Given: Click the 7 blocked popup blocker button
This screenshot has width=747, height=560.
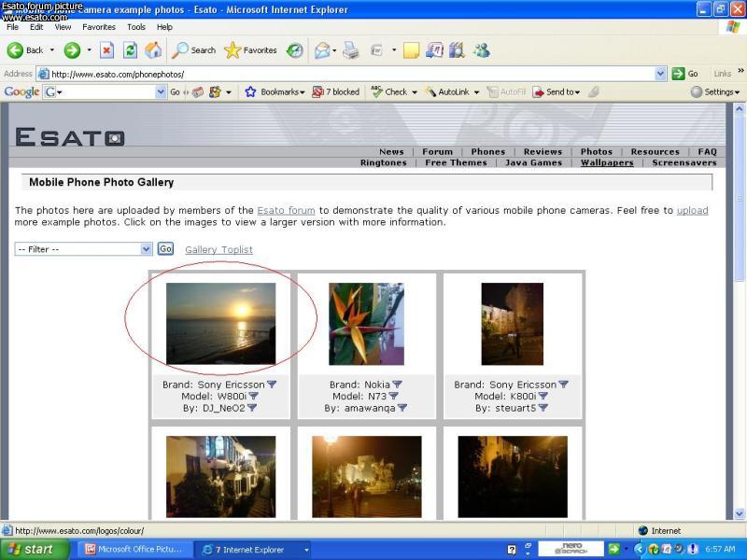Looking at the screenshot, I should click(x=335, y=91).
